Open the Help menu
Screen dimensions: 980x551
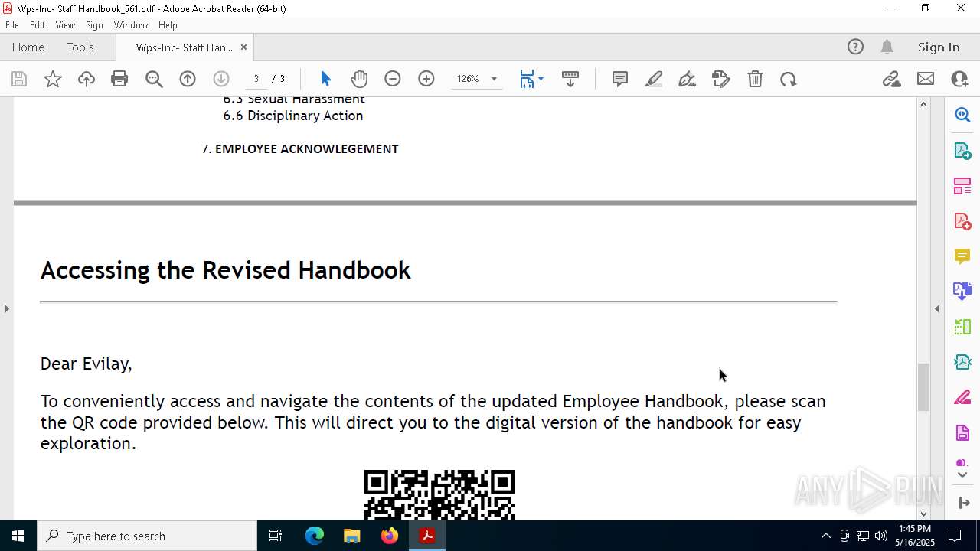(x=168, y=25)
